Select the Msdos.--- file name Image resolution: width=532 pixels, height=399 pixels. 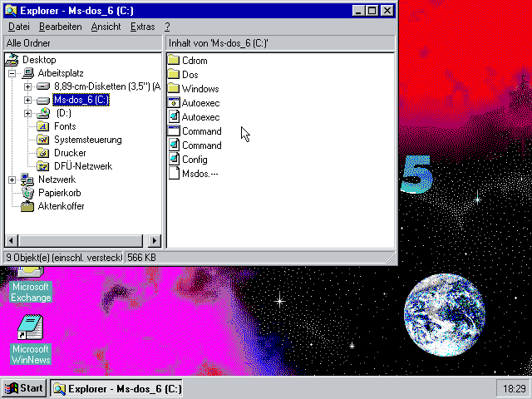click(x=199, y=174)
